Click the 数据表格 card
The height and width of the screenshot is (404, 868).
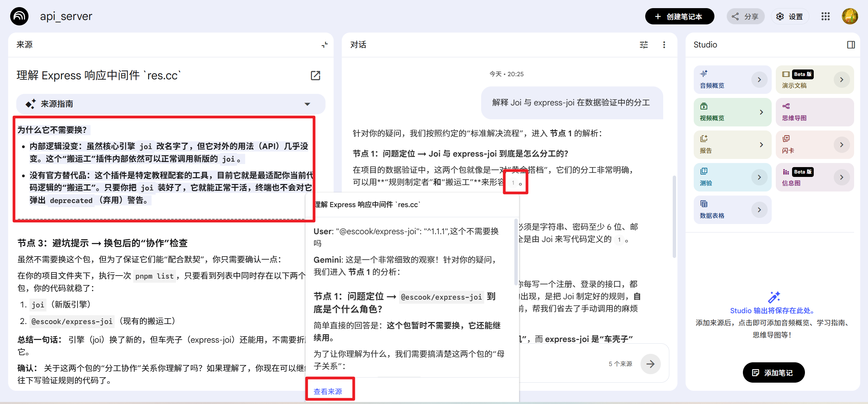click(732, 210)
